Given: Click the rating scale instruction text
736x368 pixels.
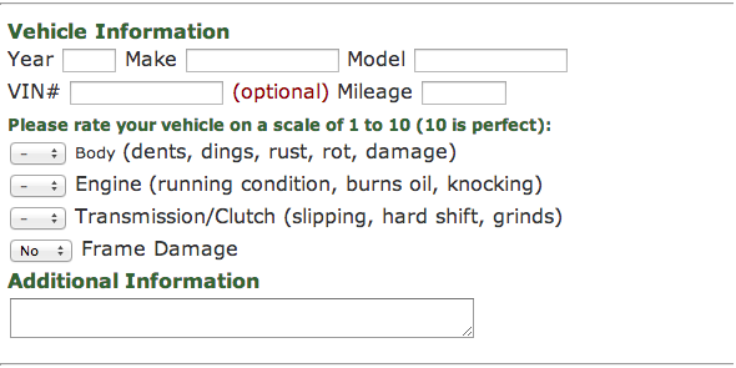Looking at the screenshot, I should point(280,126).
